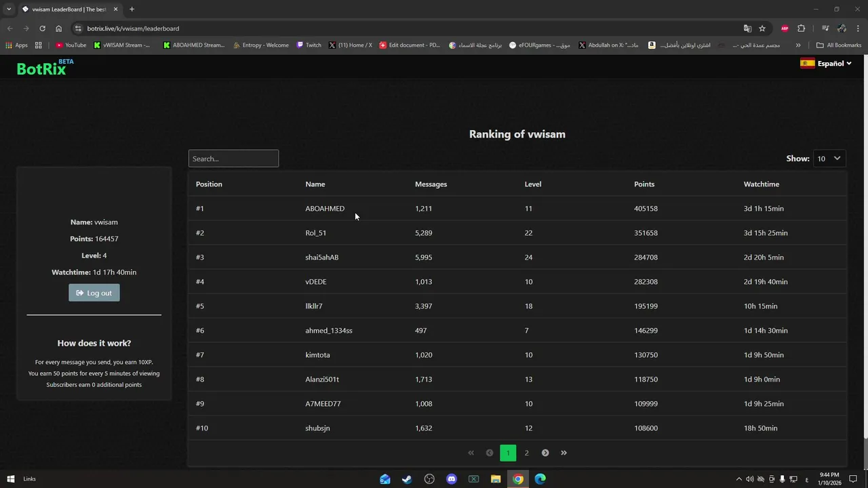
Task: Select the Rol_51 name cell
Action: click(316, 233)
